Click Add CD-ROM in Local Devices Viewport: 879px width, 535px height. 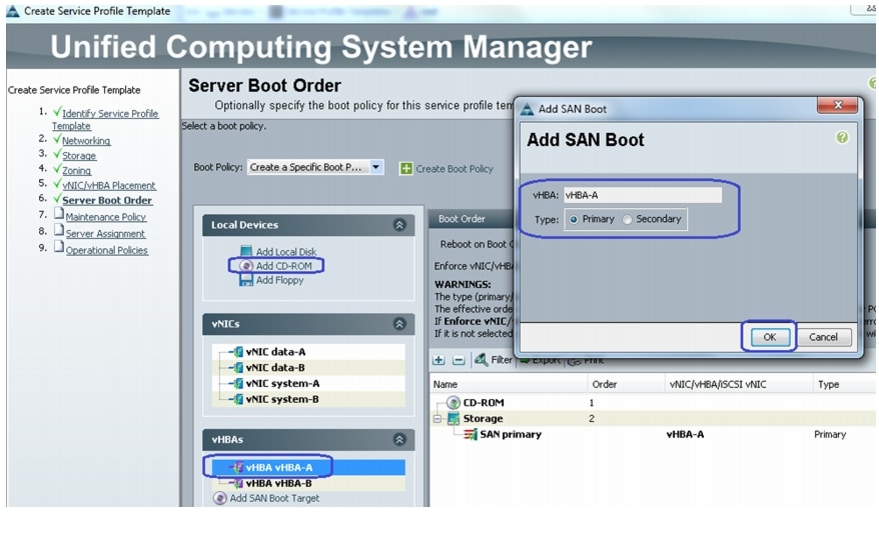click(x=284, y=266)
